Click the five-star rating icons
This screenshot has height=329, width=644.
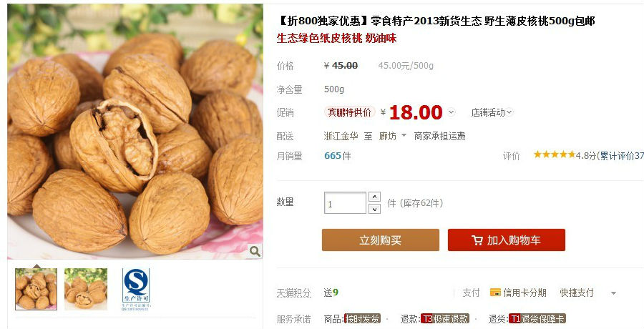[x=555, y=154]
